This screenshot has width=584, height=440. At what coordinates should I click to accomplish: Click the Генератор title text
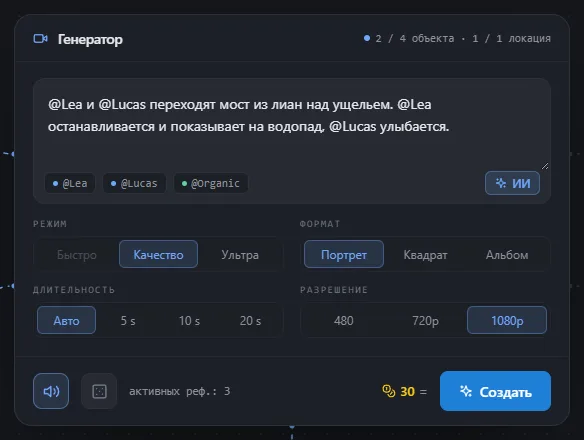(90, 39)
